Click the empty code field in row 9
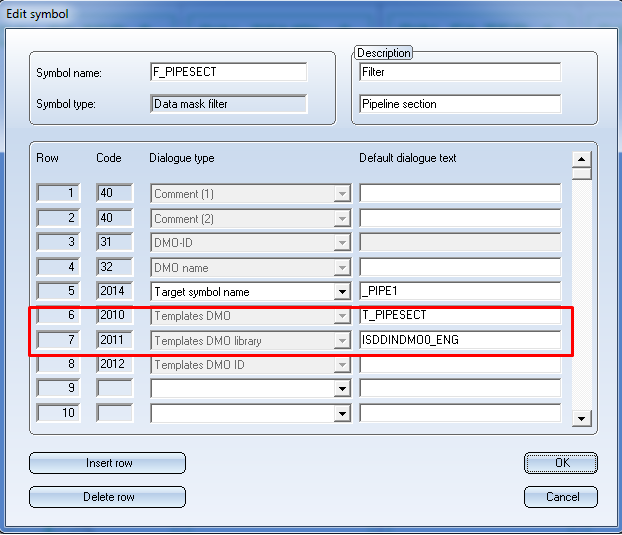The image size is (622, 535). coord(115,388)
